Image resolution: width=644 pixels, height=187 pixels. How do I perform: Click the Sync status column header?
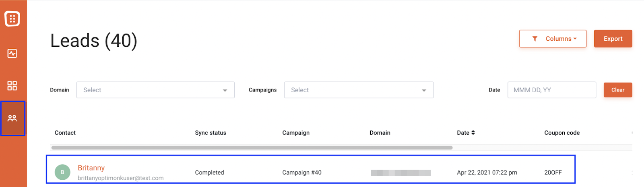(211, 133)
